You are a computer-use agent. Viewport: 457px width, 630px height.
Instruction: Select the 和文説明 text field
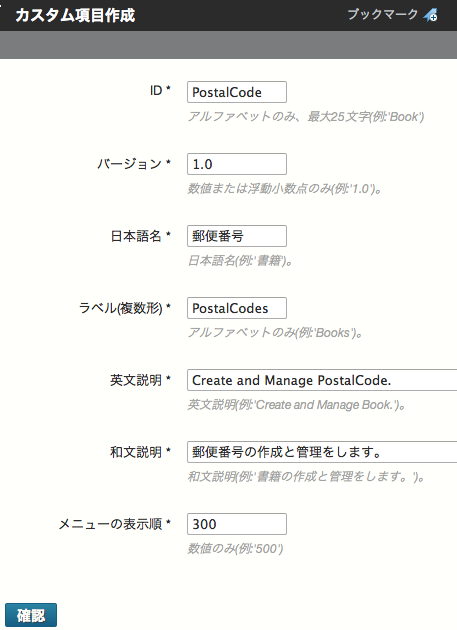[x=322, y=452]
